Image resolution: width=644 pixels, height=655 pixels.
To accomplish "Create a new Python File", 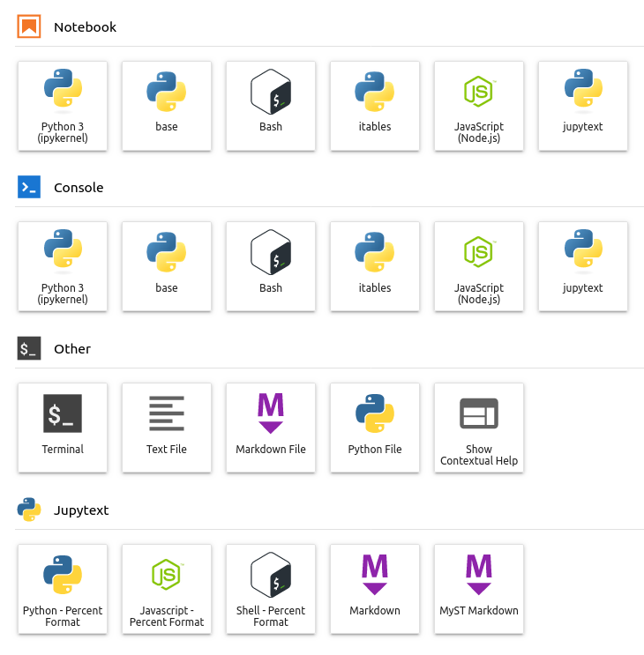I will pos(374,428).
